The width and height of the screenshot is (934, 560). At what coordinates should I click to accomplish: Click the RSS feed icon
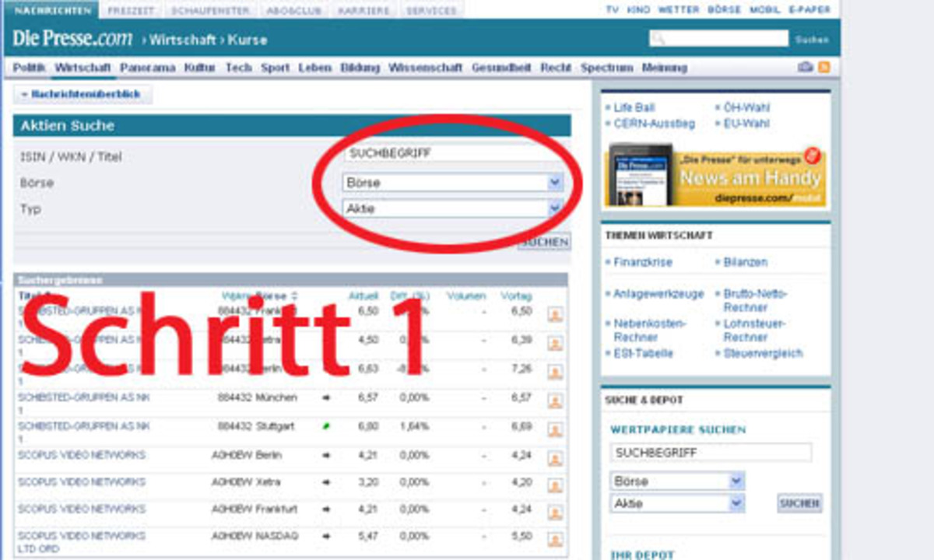point(823,68)
